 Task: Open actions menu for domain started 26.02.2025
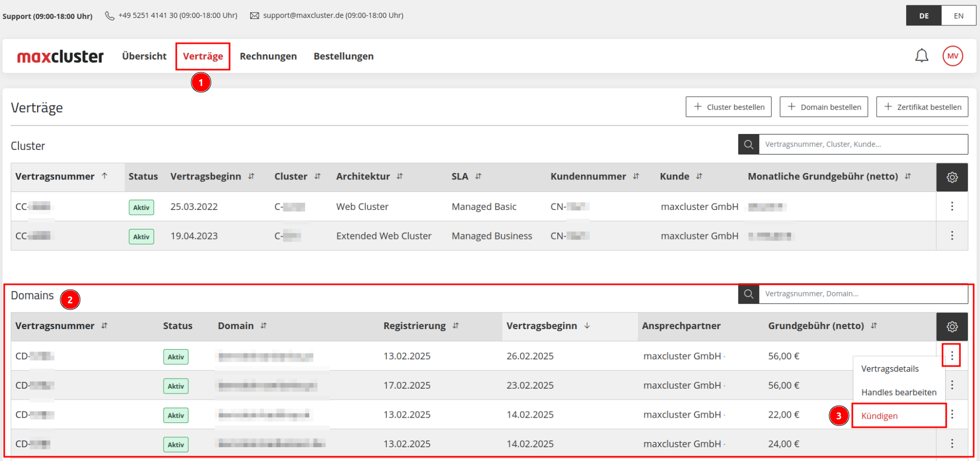(952, 356)
